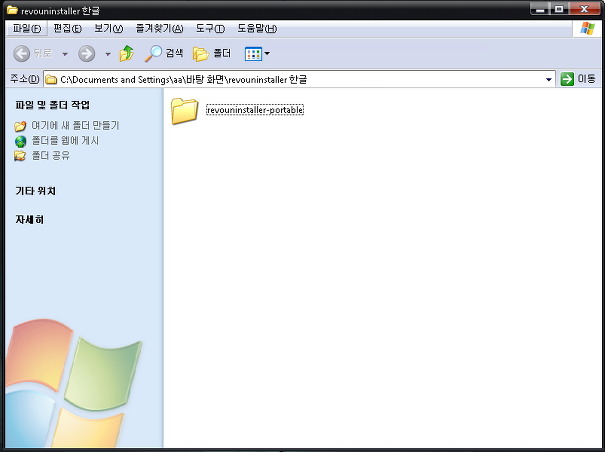
Task: Click new folder icon in task pane
Action: click(20, 126)
